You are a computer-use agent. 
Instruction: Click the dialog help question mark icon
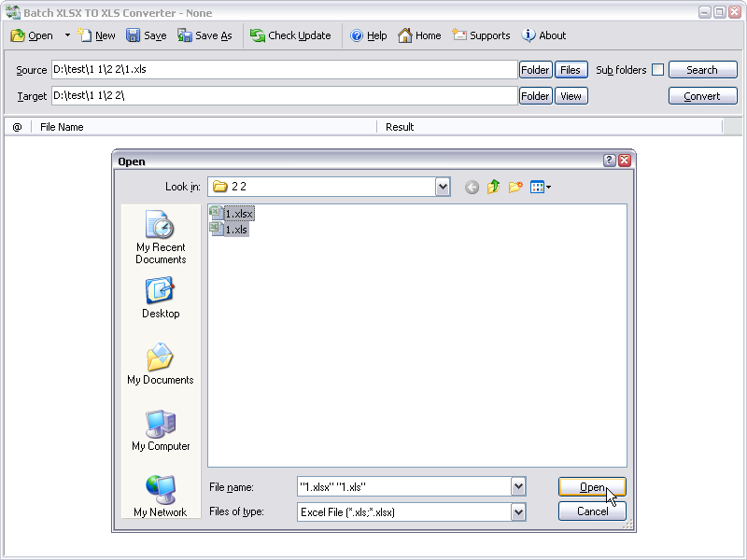tap(610, 161)
